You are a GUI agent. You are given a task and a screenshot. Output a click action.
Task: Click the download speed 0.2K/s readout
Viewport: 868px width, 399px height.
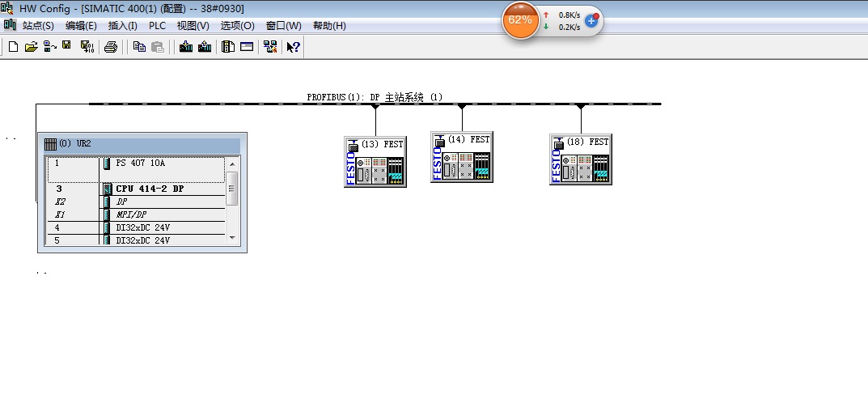569,27
